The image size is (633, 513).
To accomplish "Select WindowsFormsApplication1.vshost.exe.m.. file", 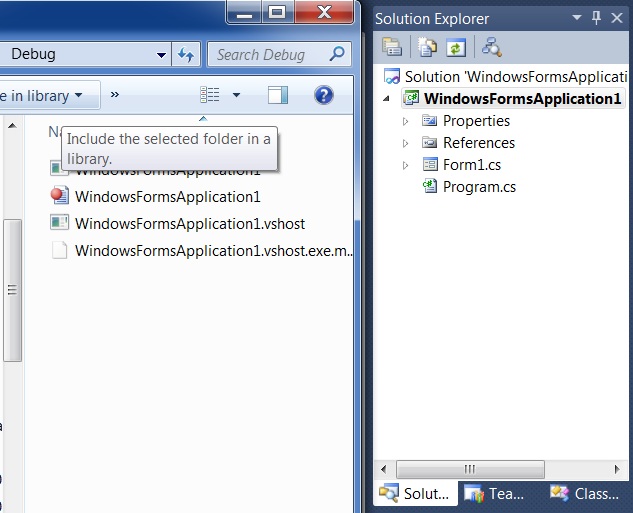I will 214,251.
